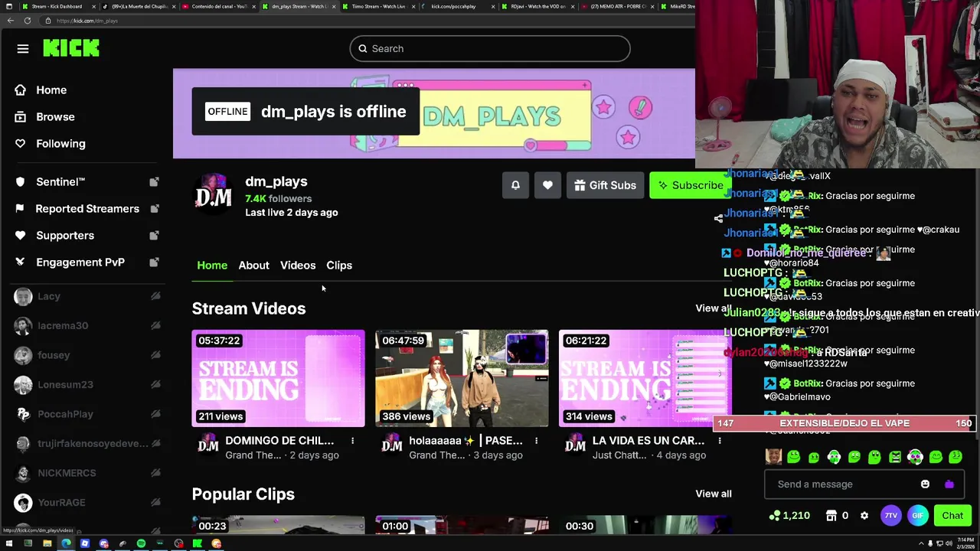The image size is (980, 551).
Task: View all Stream Videos
Action: (713, 308)
